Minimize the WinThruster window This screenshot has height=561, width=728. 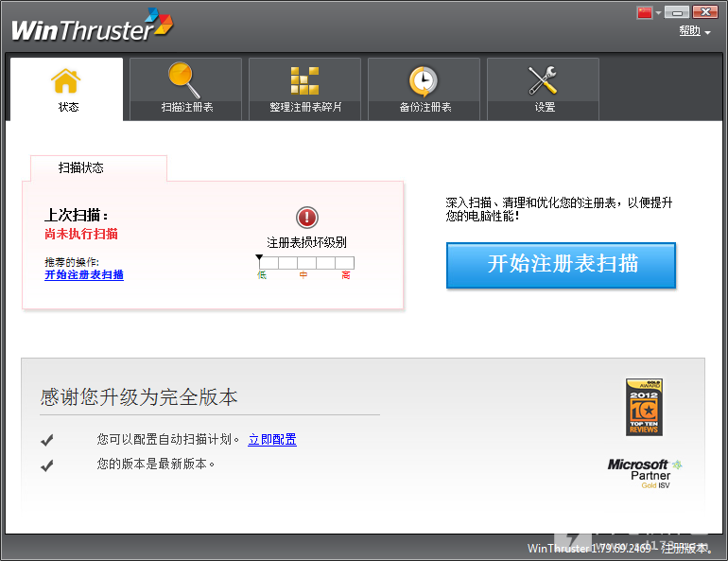pos(676,12)
